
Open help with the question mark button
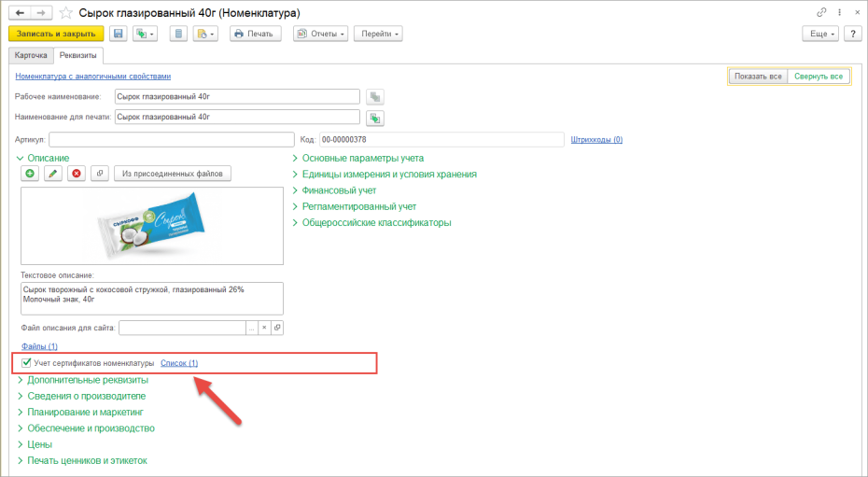pyautogui.click(x=852, y=34)
